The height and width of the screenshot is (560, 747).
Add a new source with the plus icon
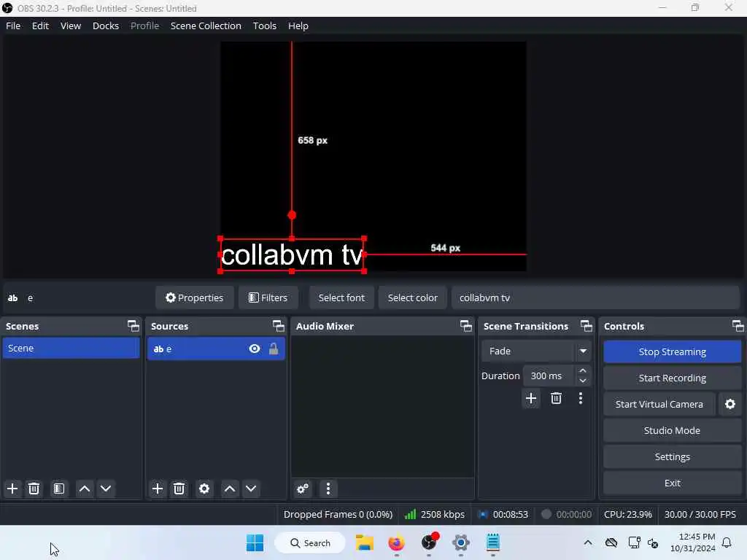pyautogui.click(x=158, y=489)
